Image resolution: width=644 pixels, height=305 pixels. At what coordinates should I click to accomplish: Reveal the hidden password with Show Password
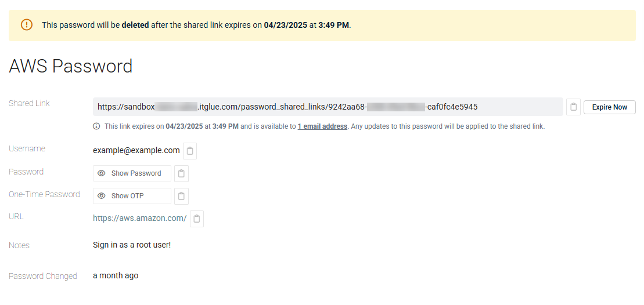pyautogui.click(x=132, y=173)
